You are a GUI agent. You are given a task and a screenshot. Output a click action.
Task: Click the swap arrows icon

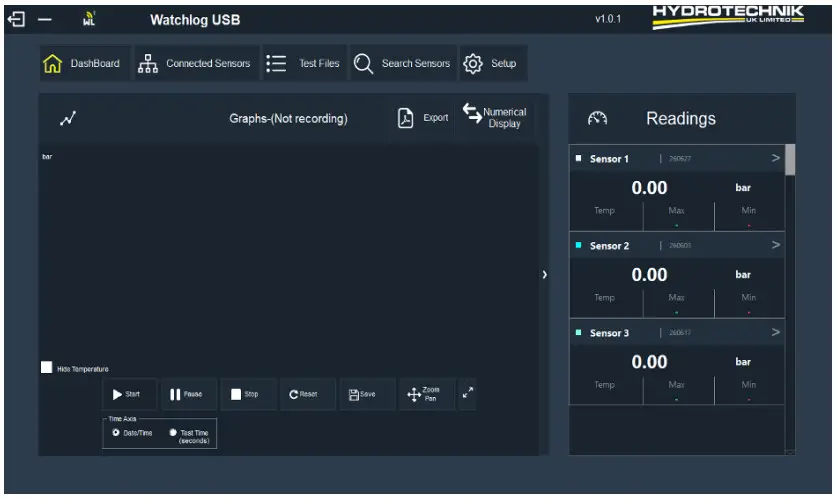pyautogui.click(x=472, y=112)
